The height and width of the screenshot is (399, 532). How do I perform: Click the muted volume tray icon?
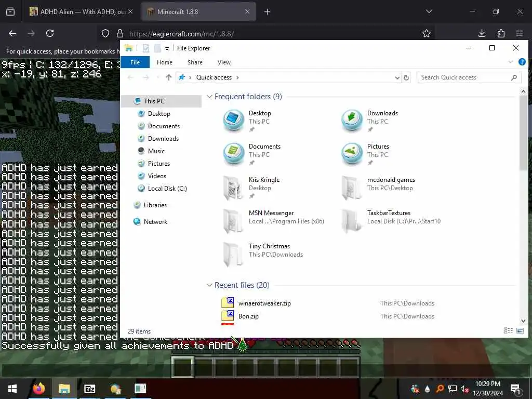(464, 389)
